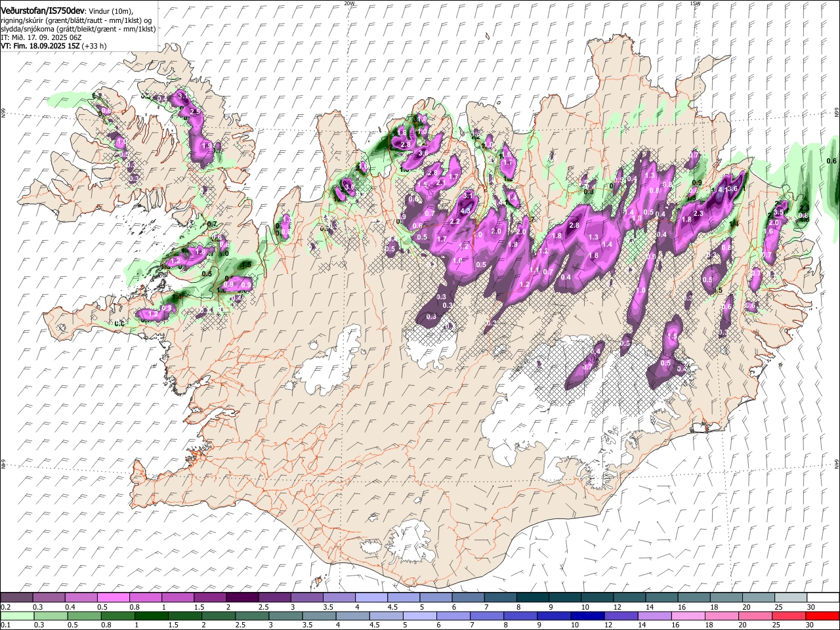This screenshot has height=630, width=840.
Task: Click the initial time 'IT: Mið. 17. 09. 2025 06Z'
Action: pyautogui.click(x=41, y=37)
